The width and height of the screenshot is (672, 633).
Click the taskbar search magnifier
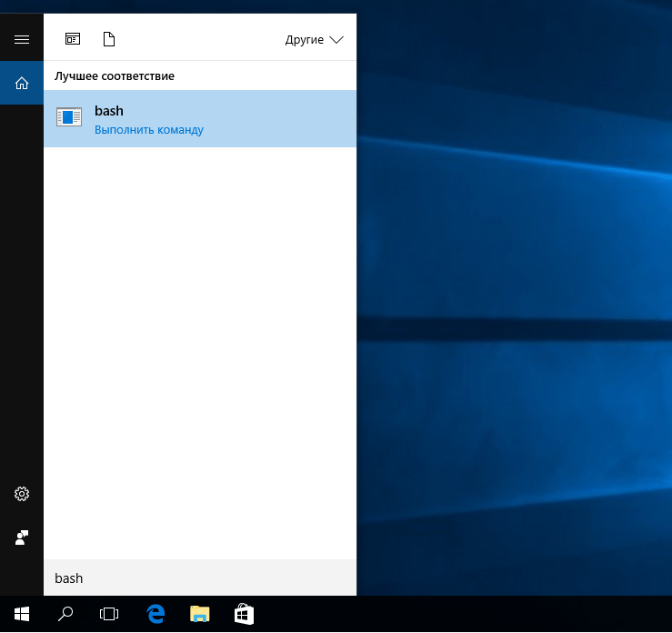[x=65, y=614]
